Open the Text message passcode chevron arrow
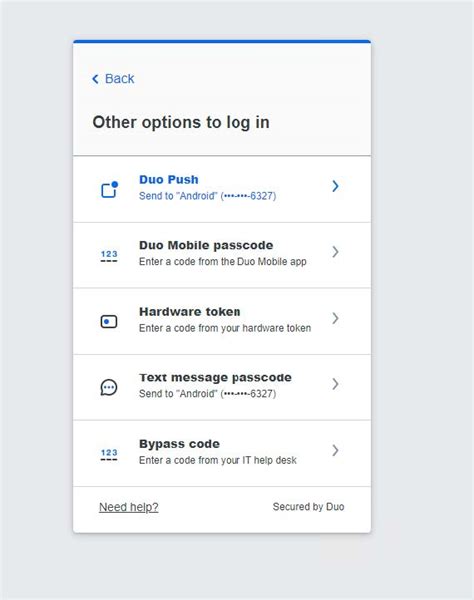The height and width of the screenshot is (600, 474). [335, 384]
